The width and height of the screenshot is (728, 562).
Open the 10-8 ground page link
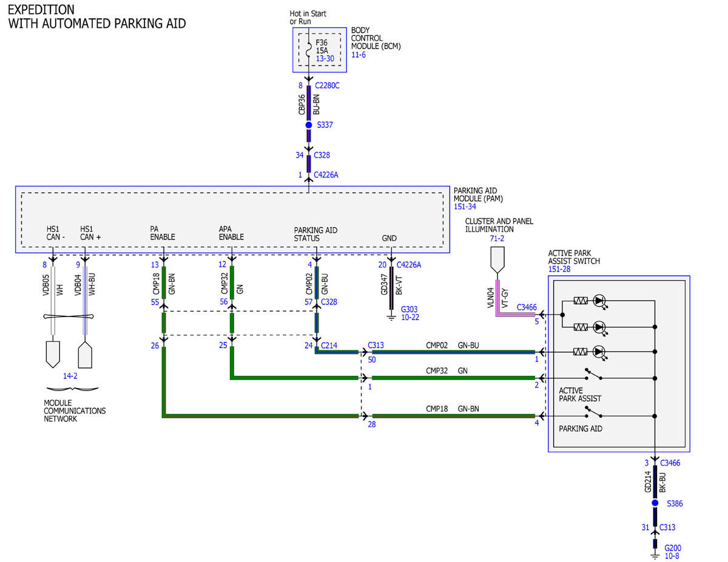click(673, 556)
